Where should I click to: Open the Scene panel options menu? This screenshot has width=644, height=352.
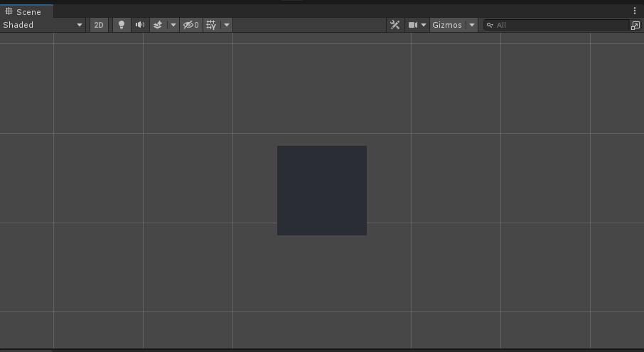(635, 11)
